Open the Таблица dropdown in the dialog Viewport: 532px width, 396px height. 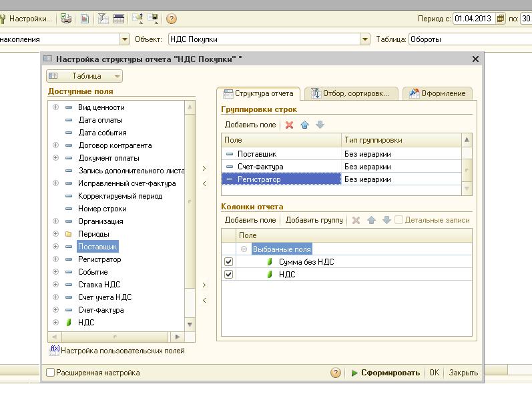click(x=85, y=76)
